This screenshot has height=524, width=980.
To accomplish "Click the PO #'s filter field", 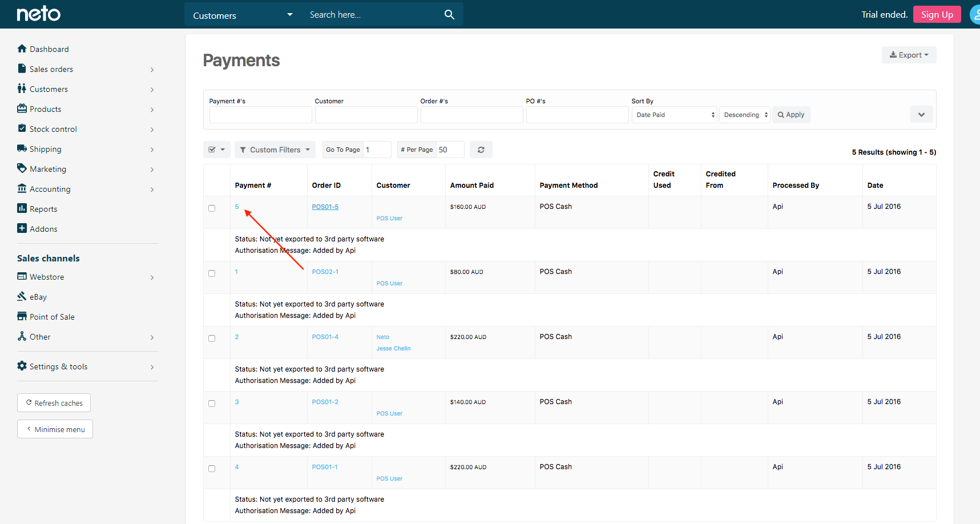I will click(577, 115).
